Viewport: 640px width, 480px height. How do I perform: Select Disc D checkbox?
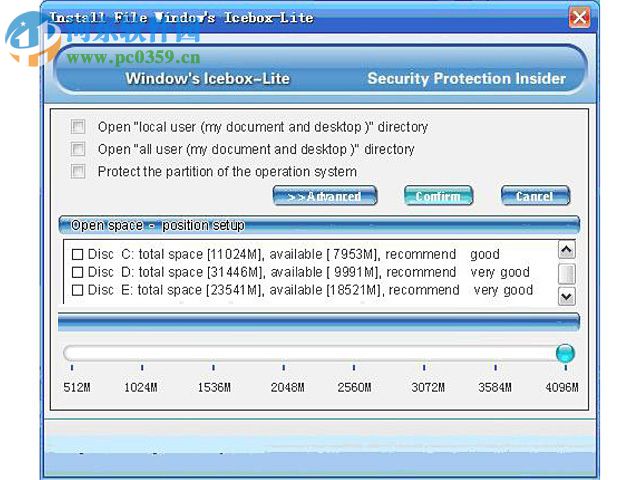click(77, 272)
